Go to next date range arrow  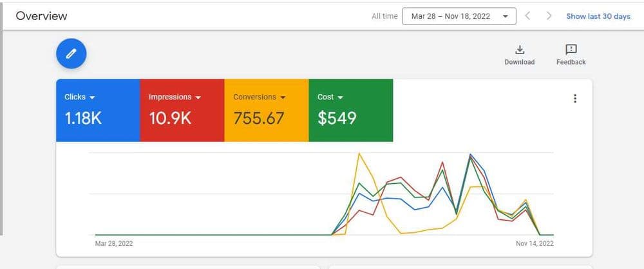coord(549,16)
